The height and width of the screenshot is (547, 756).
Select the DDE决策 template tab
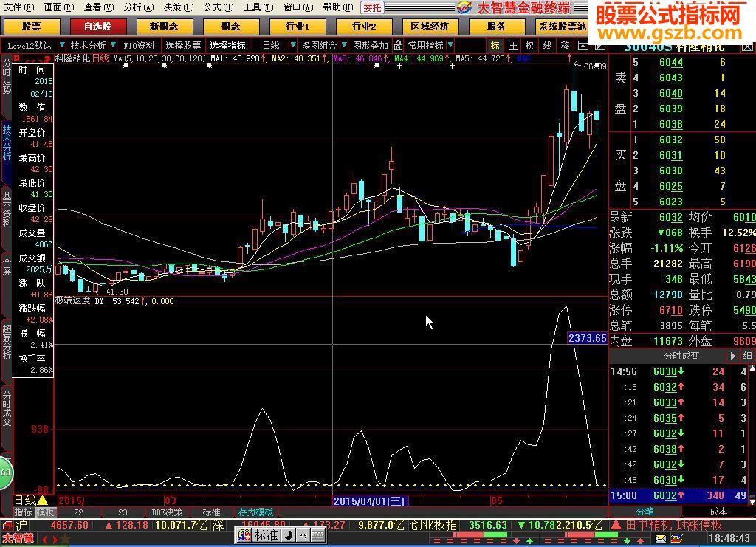click(x=167, y=512)
